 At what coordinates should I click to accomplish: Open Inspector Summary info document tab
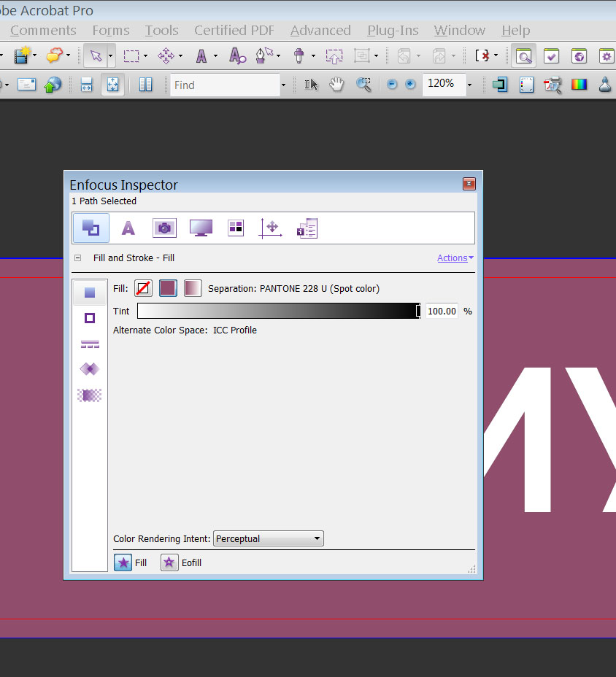tap(307, 228)
